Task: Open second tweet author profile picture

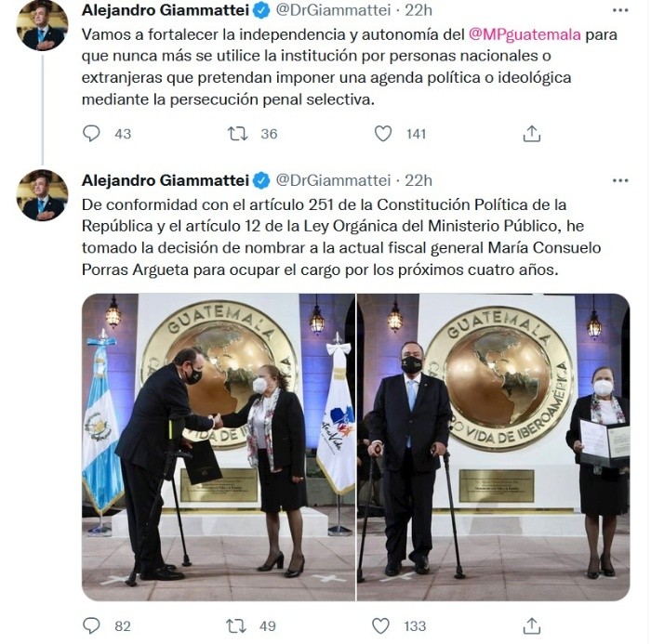Action: point(42,195)
